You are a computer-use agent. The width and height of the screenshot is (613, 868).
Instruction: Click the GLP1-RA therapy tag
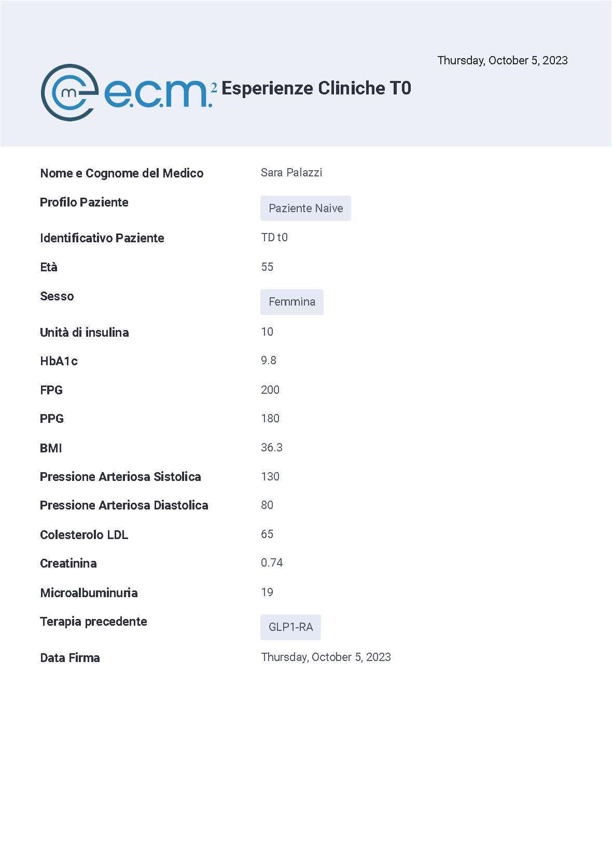point(290,627)
